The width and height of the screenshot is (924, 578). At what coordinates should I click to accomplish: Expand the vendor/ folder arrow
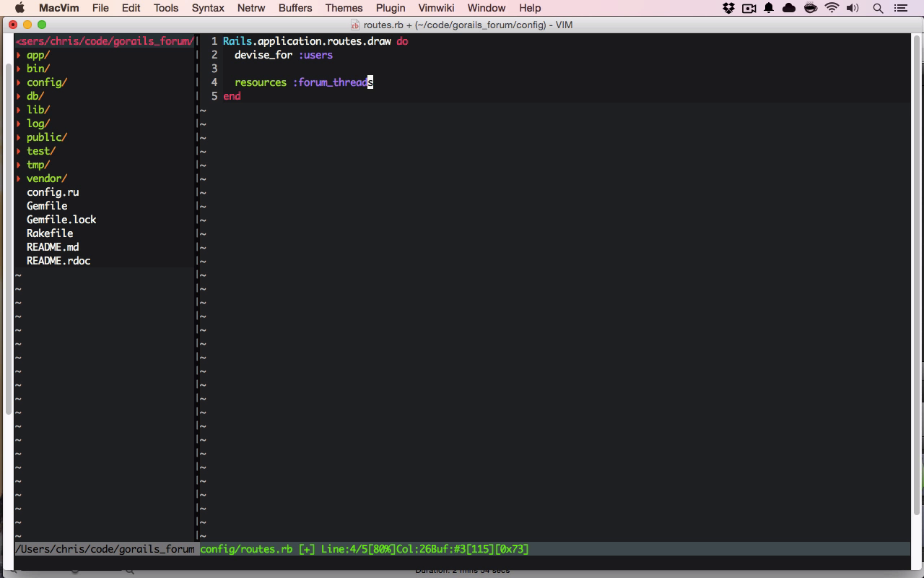pos(19,178)
